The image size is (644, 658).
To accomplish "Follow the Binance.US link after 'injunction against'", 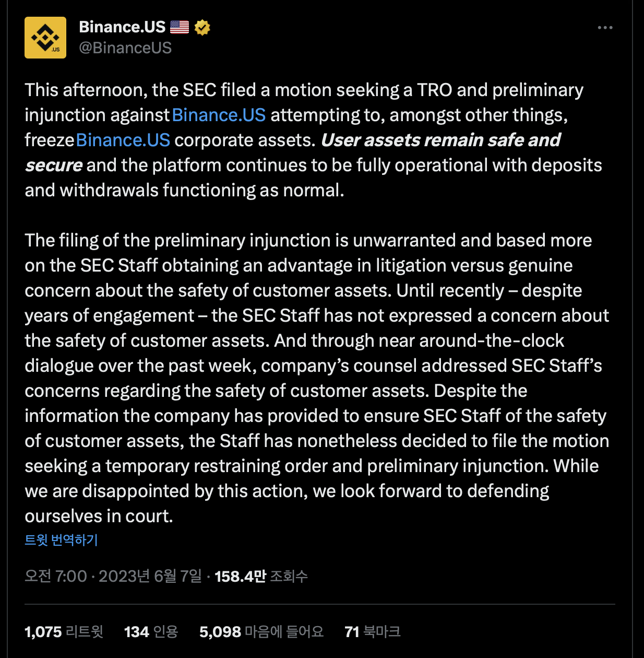I will tap(219, 115).
